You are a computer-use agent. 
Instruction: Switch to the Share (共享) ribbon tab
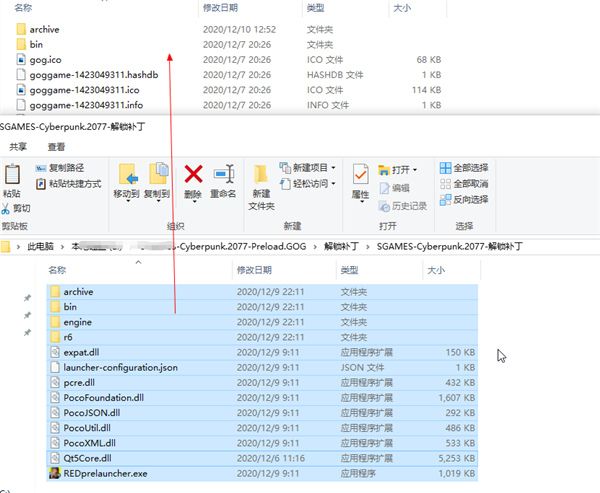(x=18, y=146)
